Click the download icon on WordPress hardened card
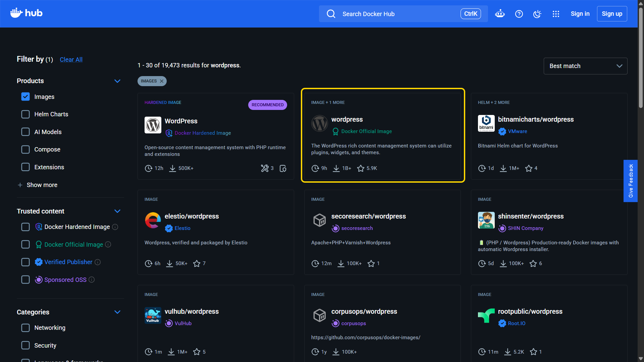The height and width of the screenshot is (362, 644). pyautogui.click(x=172, y=168)
